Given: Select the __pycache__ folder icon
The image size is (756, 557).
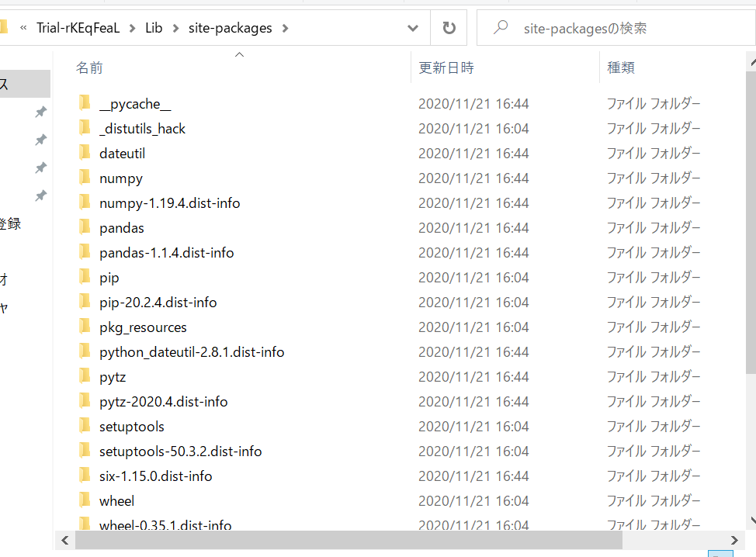Looking at the screenshot, I should pyautogui.click(x=85, y=102).
